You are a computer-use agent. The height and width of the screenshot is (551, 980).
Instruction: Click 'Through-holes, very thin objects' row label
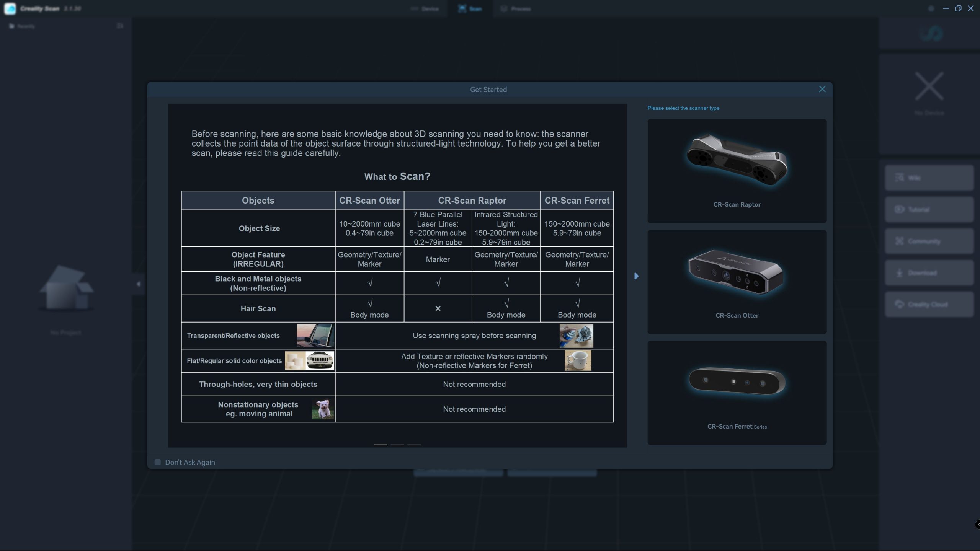[258, 384]
